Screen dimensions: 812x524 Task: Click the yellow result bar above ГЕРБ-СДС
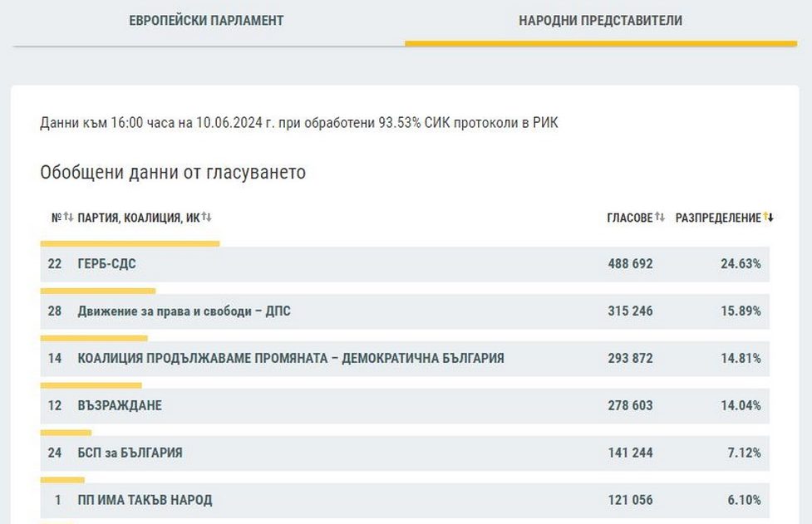130,243
